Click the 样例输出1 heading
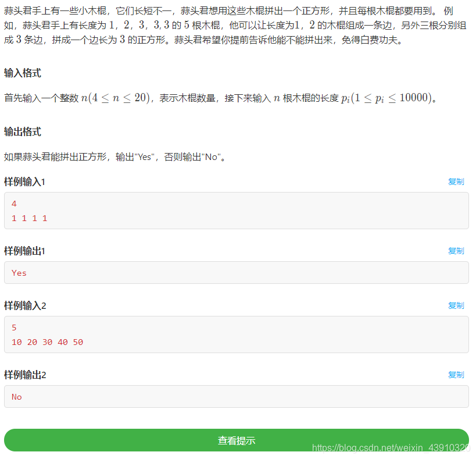The image size is (476, 459). (24, 251)
